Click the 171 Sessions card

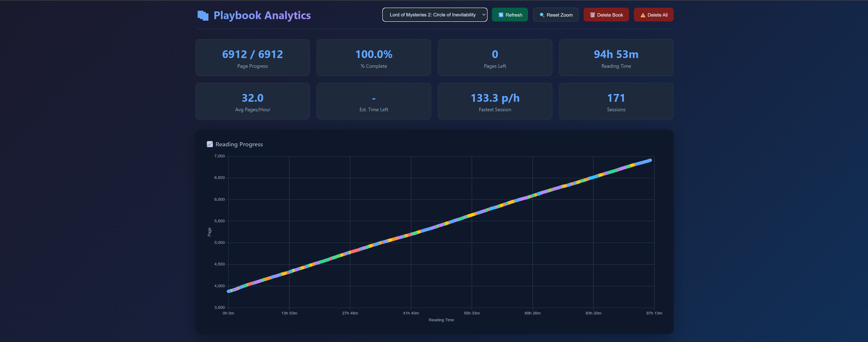(616, 101)
